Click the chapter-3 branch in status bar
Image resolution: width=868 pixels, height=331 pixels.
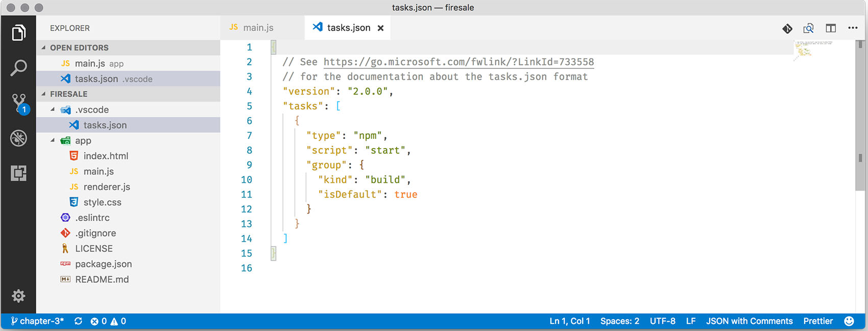(x=38, y=321)
